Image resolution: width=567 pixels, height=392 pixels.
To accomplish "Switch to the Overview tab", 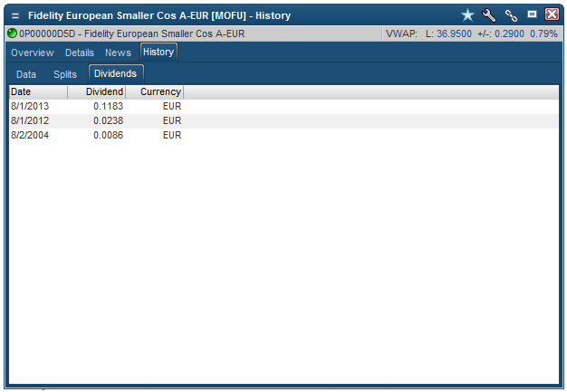I will pyautogui.click(x=33, y=53).
